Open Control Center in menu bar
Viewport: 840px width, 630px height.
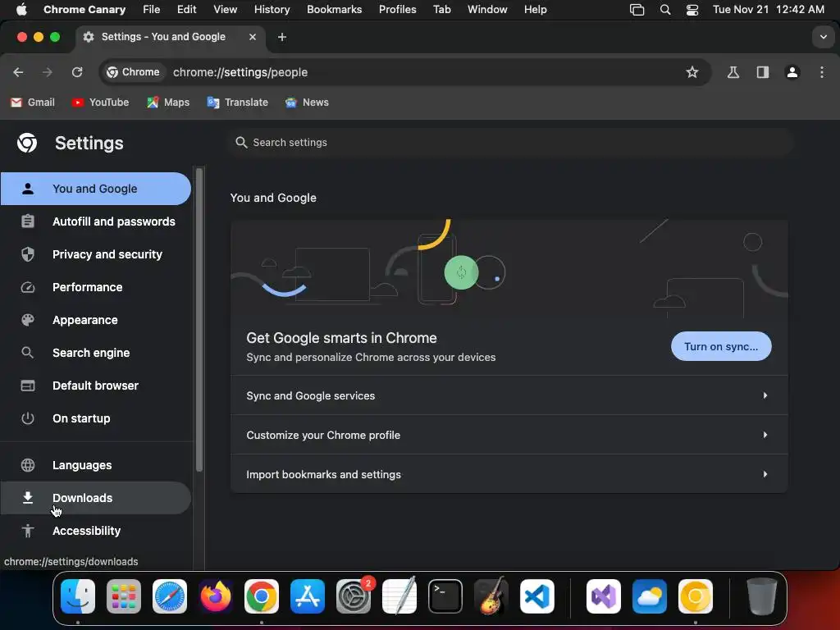[692, 10]
